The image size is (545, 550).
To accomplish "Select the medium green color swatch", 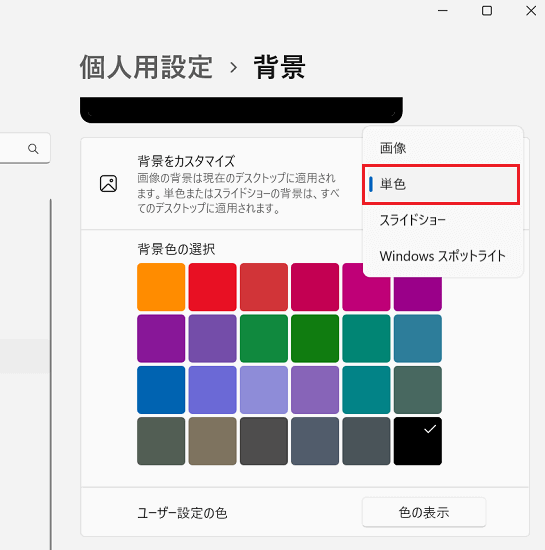I will 264,338.
